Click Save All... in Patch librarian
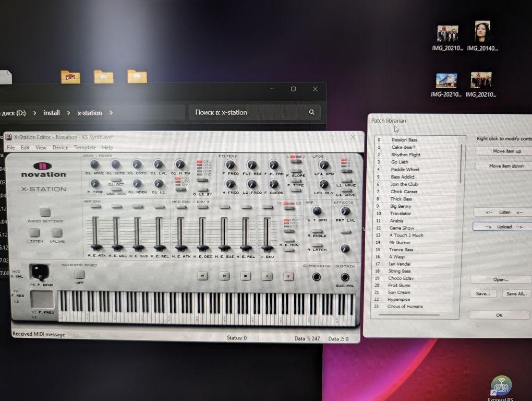This screenshot has width=532, height=401. [516, 294]
